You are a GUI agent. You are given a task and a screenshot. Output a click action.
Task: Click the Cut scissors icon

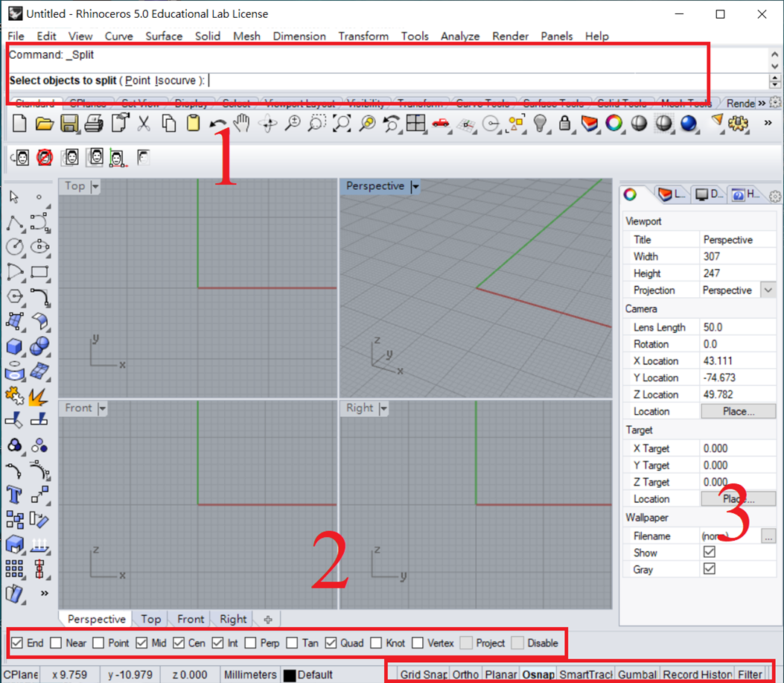tap(144, 124)
